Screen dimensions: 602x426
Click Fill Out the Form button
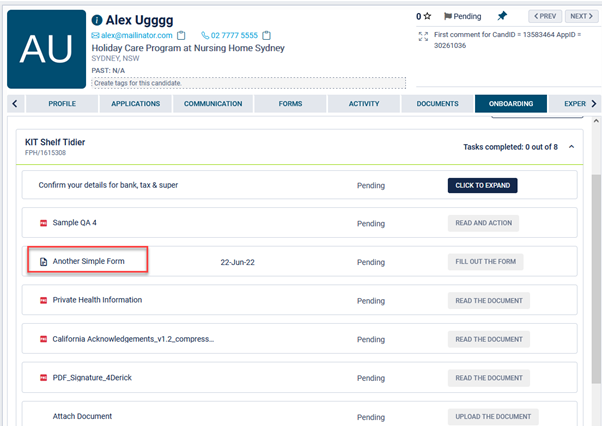pos(485,262)
